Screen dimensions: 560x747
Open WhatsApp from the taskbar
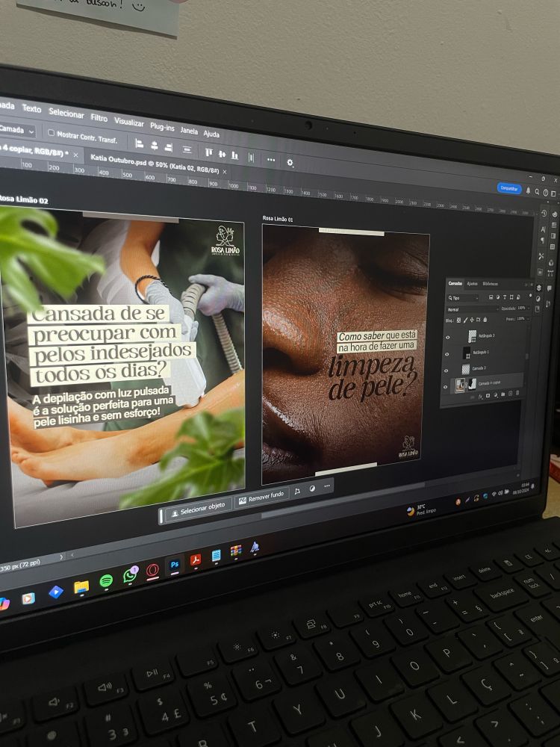coord(129,575)
